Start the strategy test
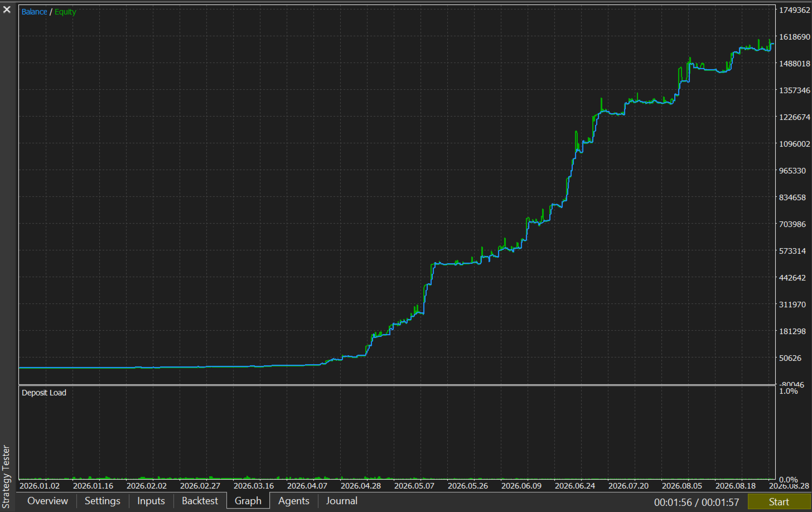 click(779, 502)
